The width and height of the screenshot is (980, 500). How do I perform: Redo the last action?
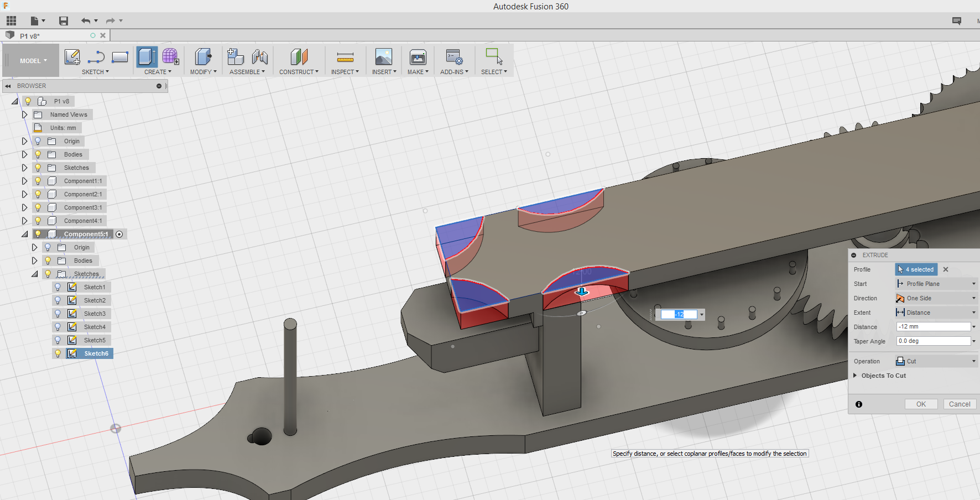[111, 21]
